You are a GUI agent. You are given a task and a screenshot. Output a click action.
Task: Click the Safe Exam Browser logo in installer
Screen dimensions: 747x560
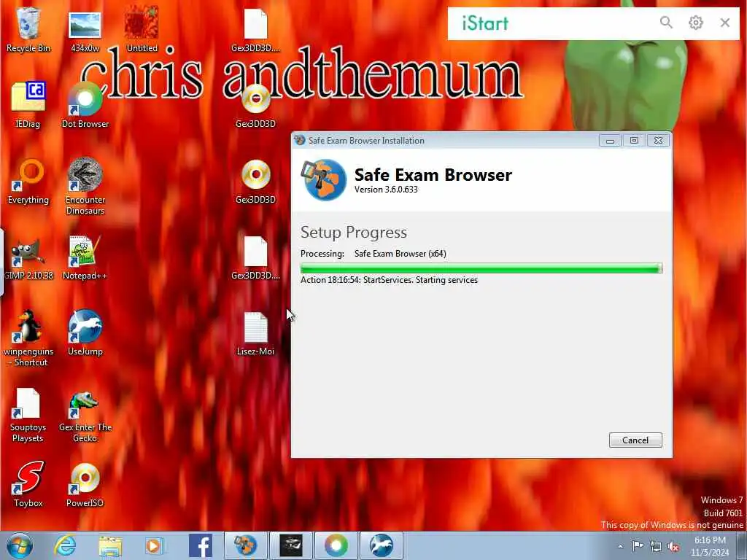pos(324,179)
